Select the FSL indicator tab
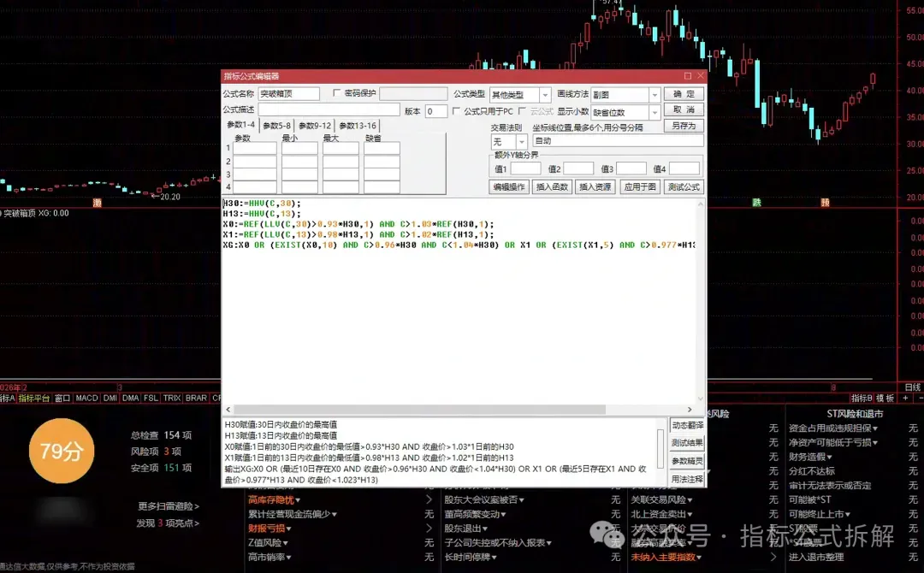Image resolution: width=924 pixels, height=573 pixels. pos(151,398)
